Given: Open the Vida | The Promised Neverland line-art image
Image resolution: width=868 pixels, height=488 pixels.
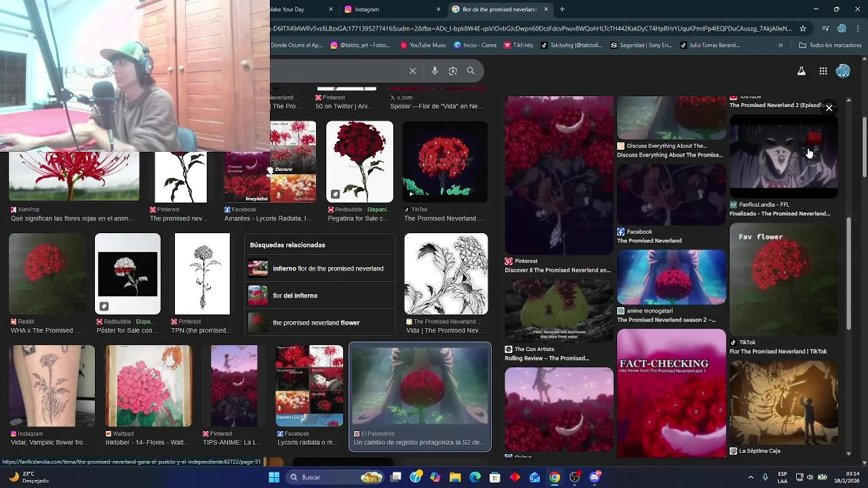Looking at the screenshot, I should [446, 274].
